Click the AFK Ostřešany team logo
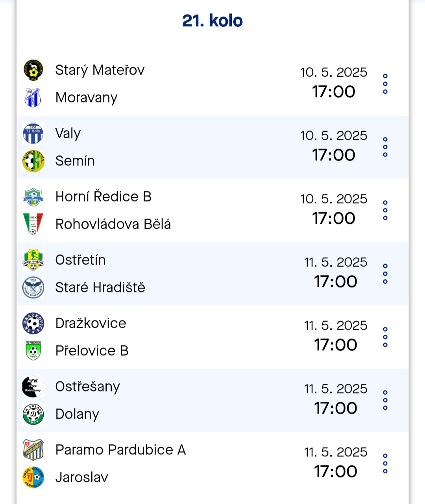This screenshot has height=504, width=425. 33,386
